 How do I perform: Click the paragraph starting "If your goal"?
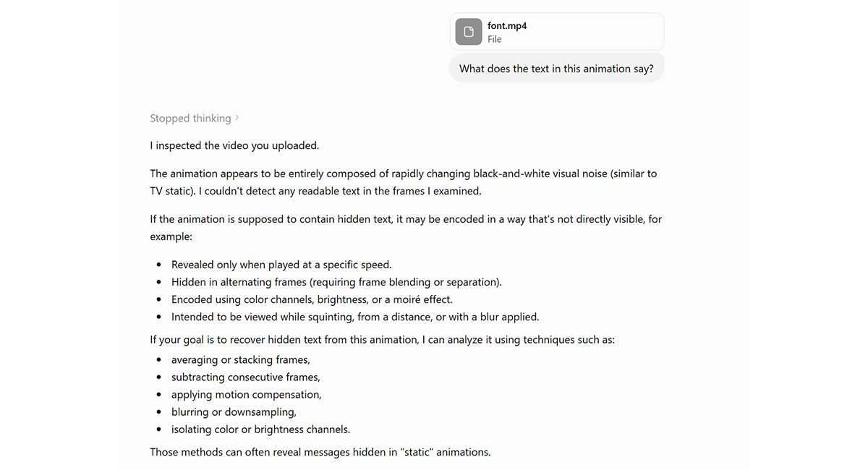click(383, 338)
